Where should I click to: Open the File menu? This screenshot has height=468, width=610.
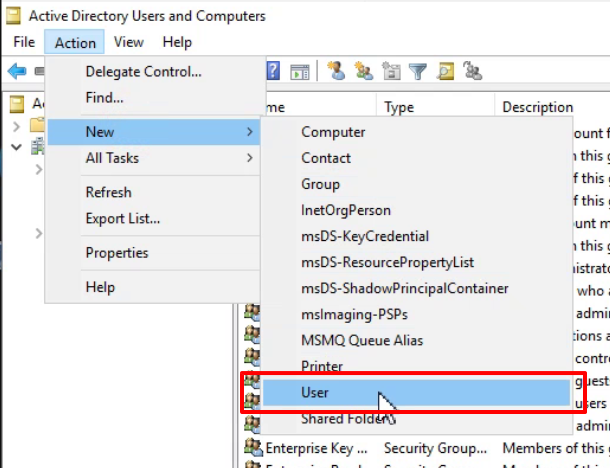[x=24, y=42]
